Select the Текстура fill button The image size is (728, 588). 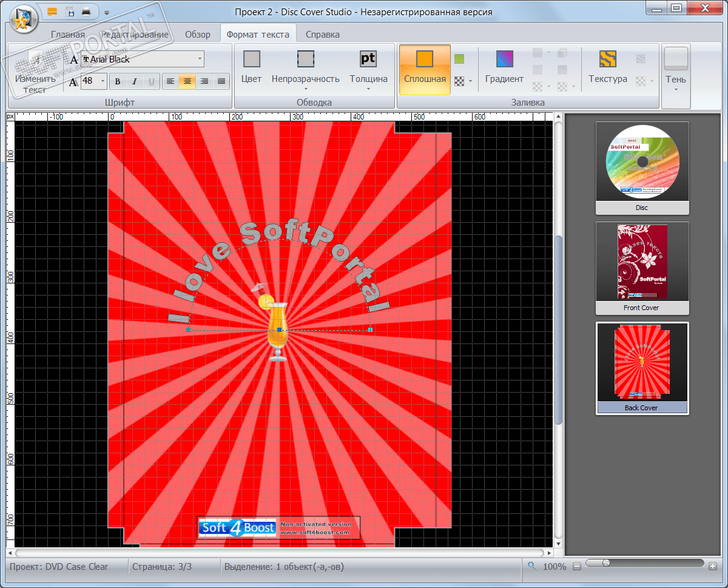pos(608,67)
